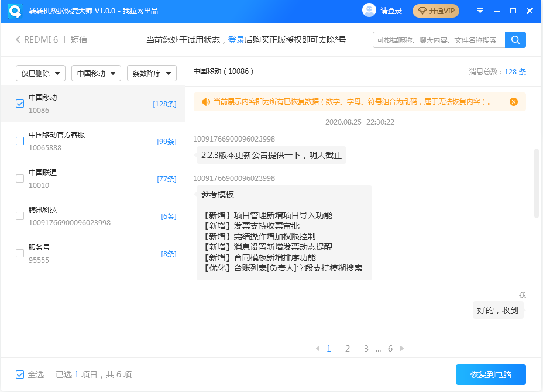Go to previous page arrow
Viewport: 543px width, 392px height.
tap(318, 348)
